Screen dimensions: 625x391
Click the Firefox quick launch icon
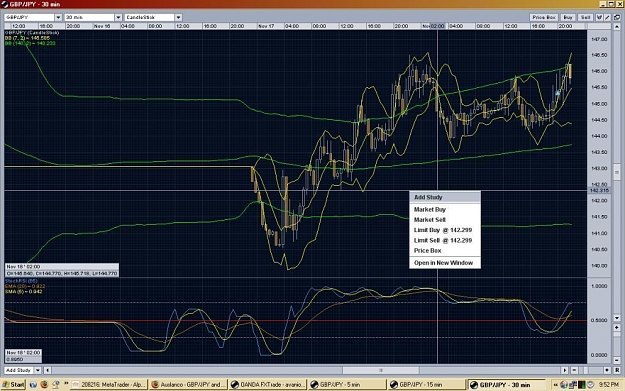[44, 385]
